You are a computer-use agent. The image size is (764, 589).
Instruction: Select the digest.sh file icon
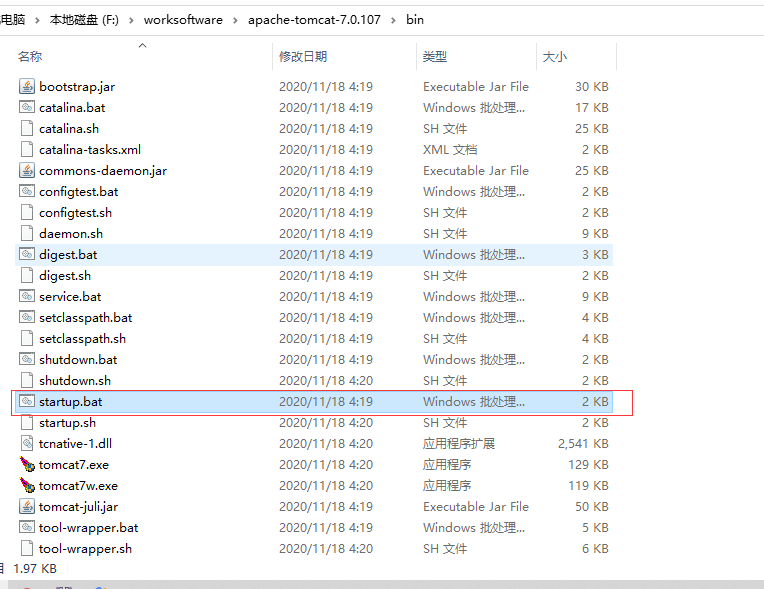tap(27, 275)
